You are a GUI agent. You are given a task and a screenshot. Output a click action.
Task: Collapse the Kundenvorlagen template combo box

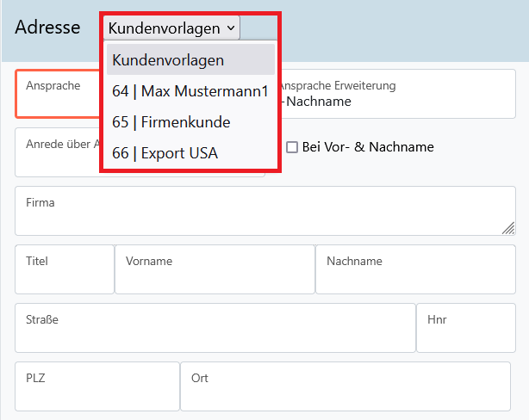(x=171, y=28)
